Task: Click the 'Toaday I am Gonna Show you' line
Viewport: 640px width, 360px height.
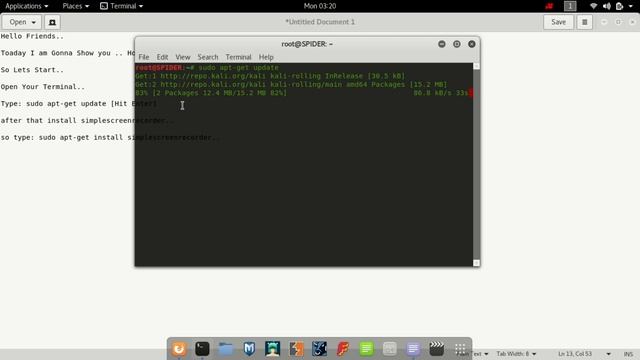Action: [x=67, y=53]
